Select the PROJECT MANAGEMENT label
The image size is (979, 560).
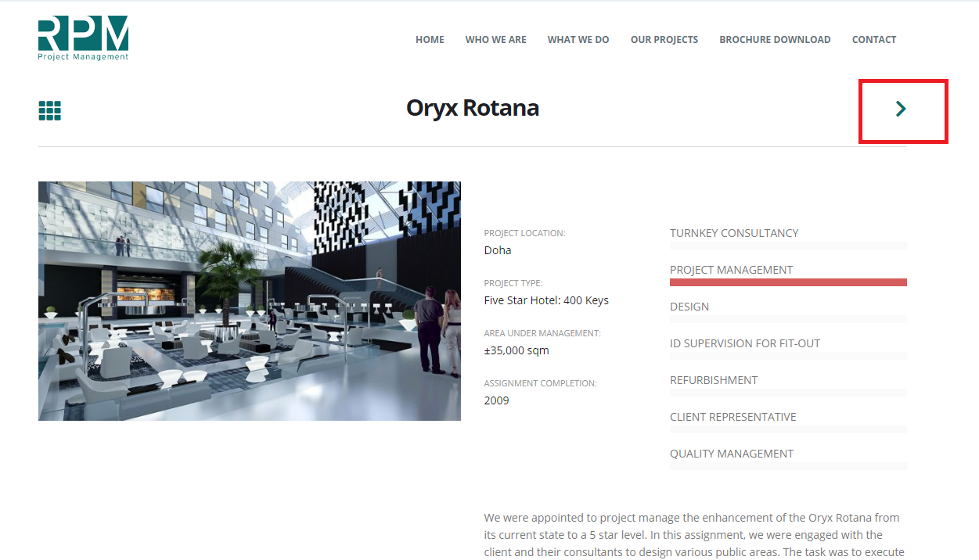pyautogui.click(x=731, y=270)
